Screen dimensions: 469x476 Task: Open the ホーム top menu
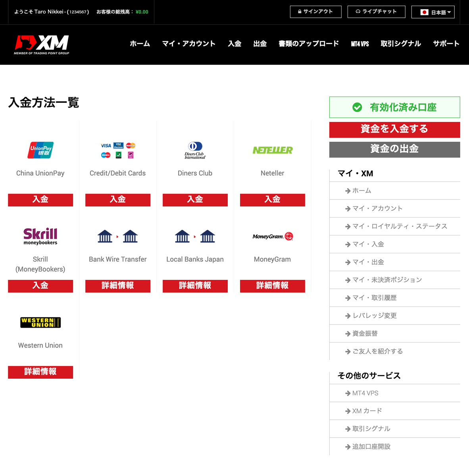140,44
